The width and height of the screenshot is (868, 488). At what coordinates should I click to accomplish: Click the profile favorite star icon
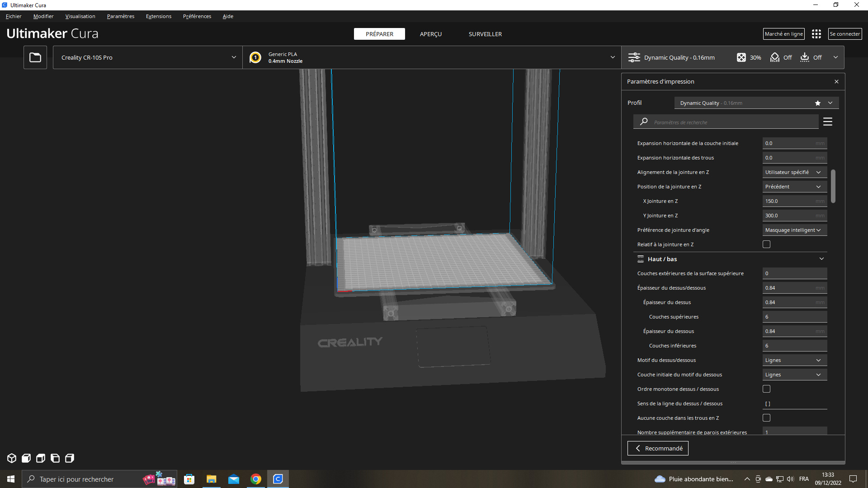(x=817, y=103)
